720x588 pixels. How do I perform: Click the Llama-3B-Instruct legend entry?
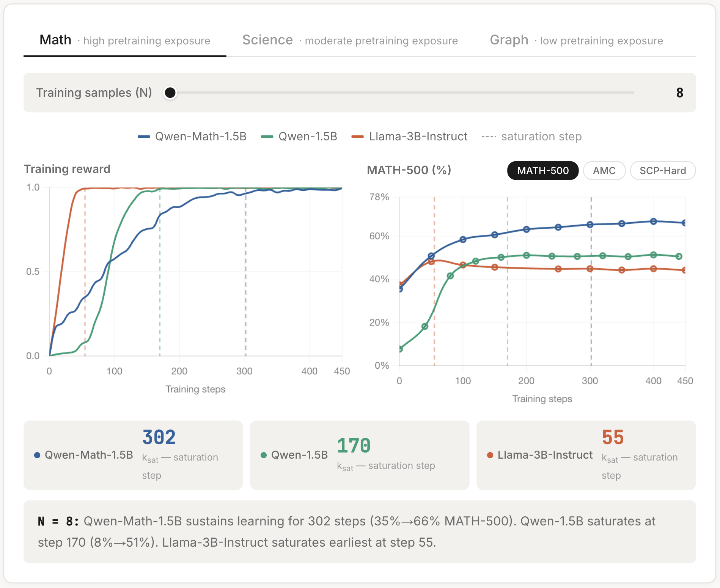point(410,137)
